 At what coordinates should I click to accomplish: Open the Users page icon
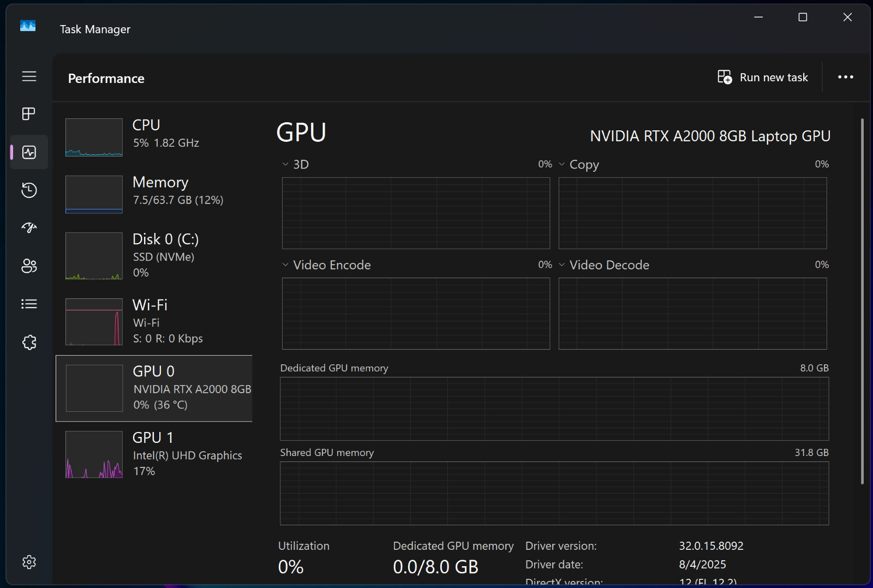pos(29,266)
